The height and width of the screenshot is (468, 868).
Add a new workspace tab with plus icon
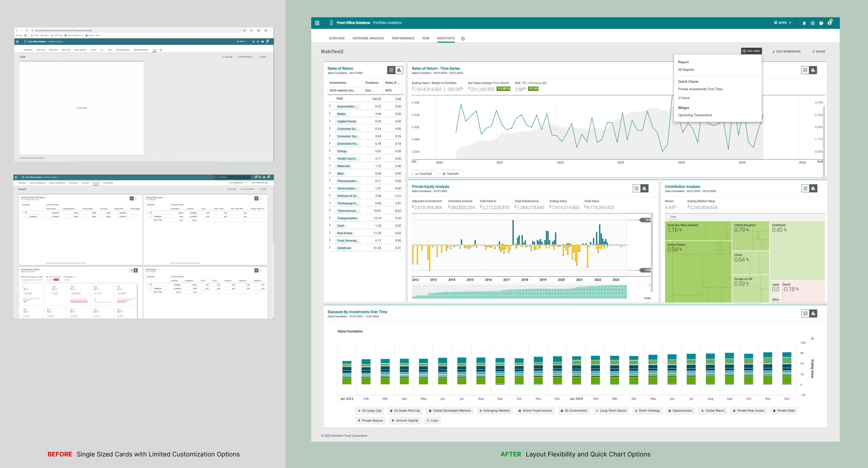pos(463,39)
